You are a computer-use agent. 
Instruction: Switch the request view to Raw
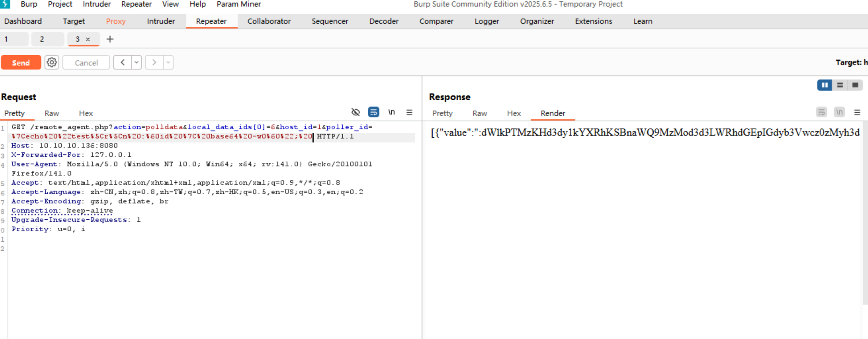click(x=52, y=113)
